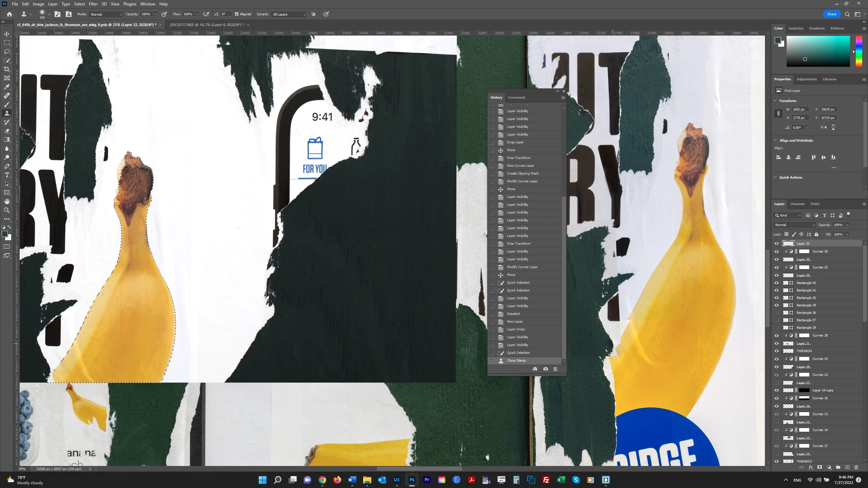The height and width of the screenshot is (488, 868).
Task: Collapse the Align and Distribute section
Action: tap(775, 140)
